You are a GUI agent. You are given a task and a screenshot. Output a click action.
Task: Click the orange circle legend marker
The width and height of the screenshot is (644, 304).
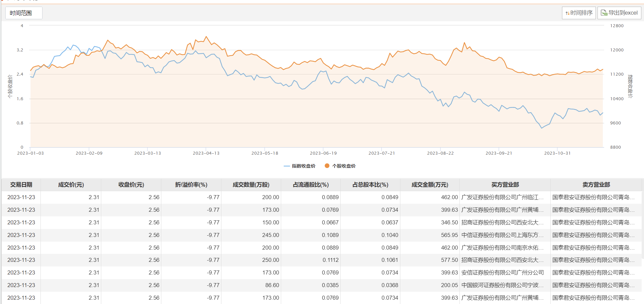click(x=327, y=166)
